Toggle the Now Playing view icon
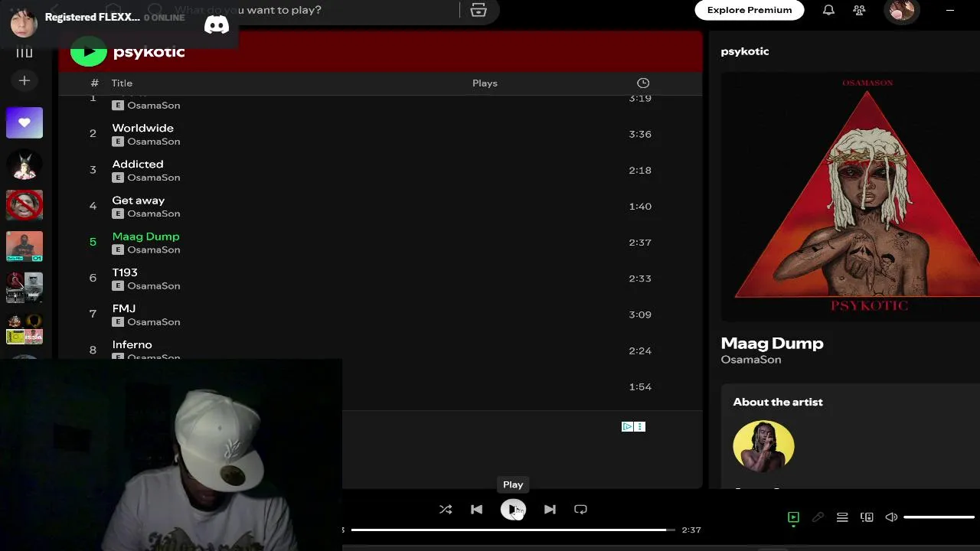This screenshot has width=980, height=551. 793,517
